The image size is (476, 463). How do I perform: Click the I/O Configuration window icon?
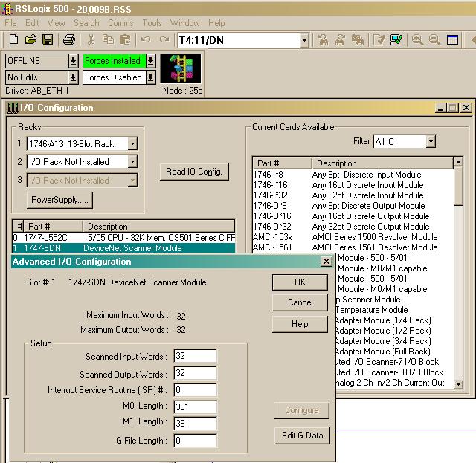(13, 108)
